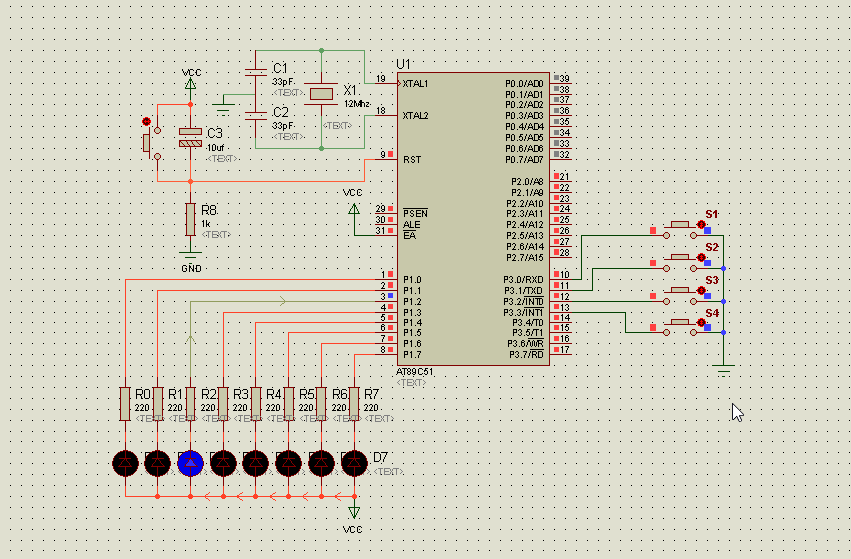Select resistor R0 body

[125, 404]
